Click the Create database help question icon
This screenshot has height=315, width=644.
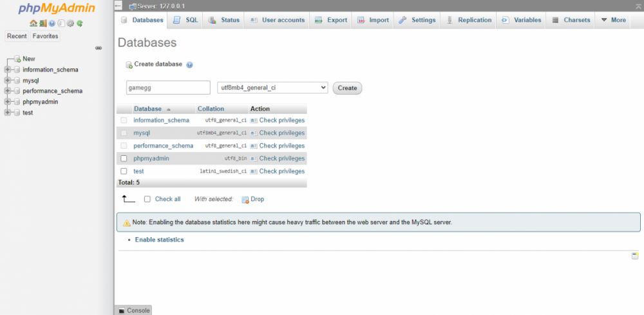[189, 65]
